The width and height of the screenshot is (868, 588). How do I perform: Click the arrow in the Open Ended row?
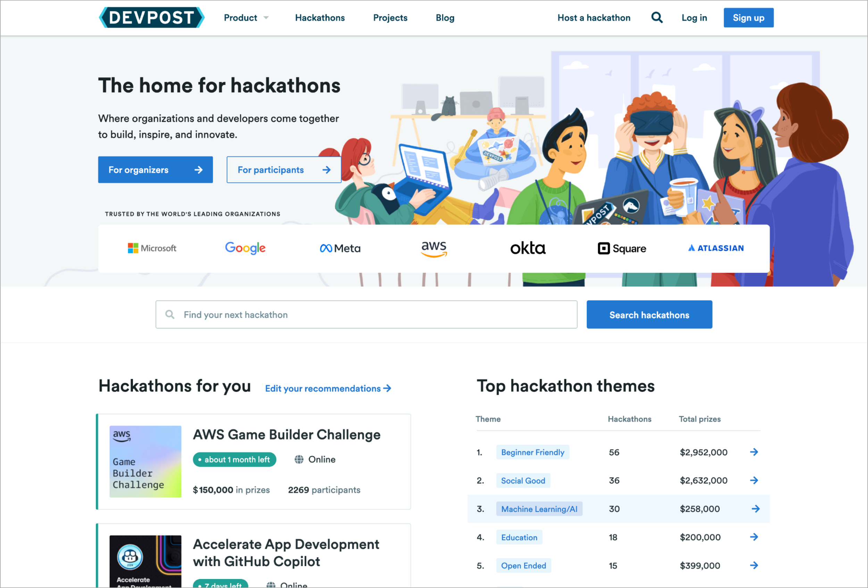(x=754, y=565)
